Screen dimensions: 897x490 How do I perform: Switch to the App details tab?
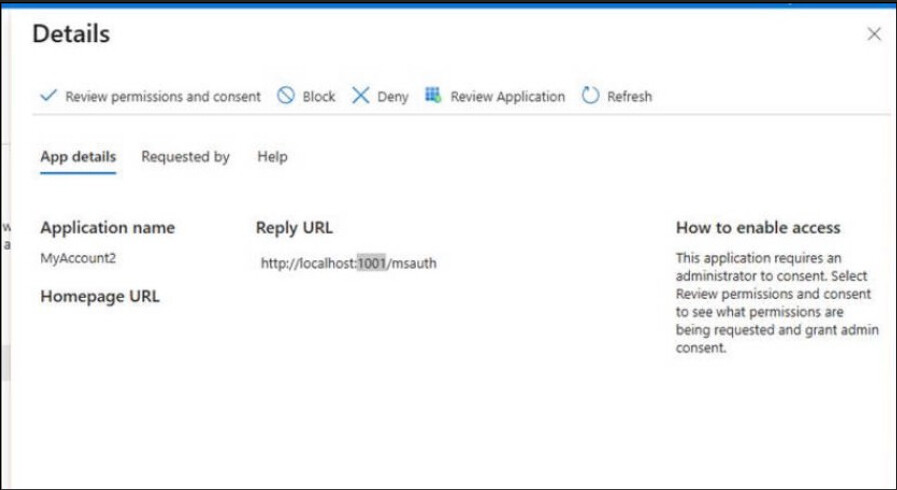pyautogui.click(x=78, y=157)
